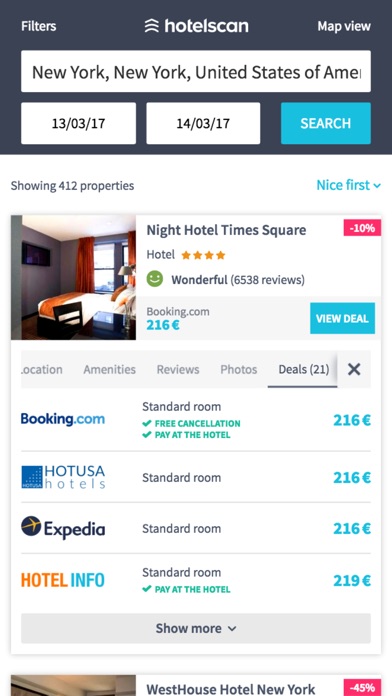Switch to the Amenities tab
The height and width of the screenshot is (696, 392).
click(110, 369)
